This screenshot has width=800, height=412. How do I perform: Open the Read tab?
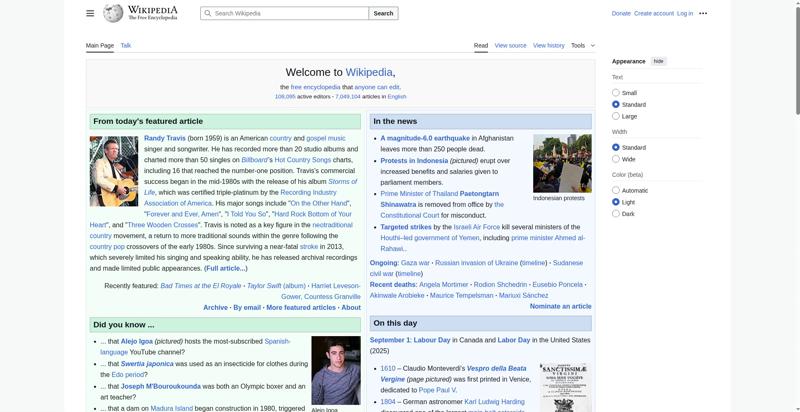pos(481,45)
